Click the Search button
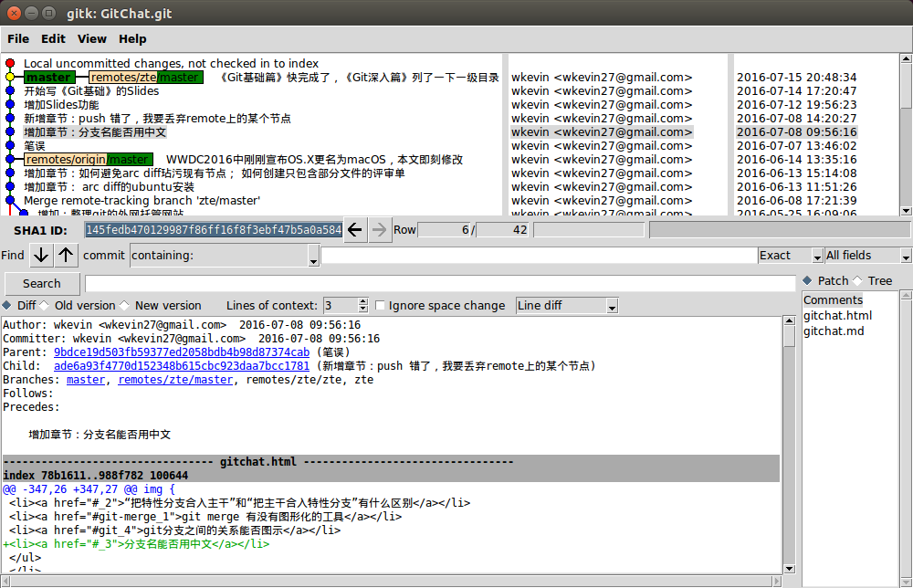913x588 pixels. pyautogui.click(x=42, y=284)
